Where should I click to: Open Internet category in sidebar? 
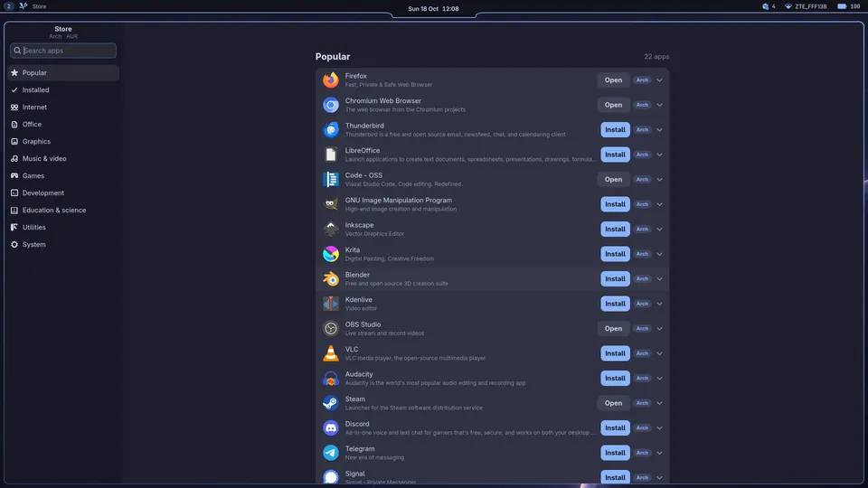[x=63, y=107]
